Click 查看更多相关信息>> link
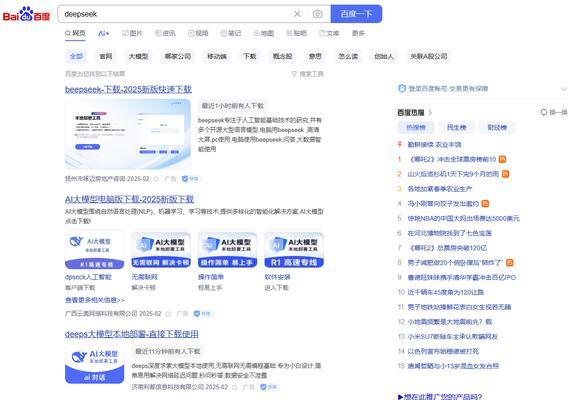The image size is (585, 400). pos(95,300)
